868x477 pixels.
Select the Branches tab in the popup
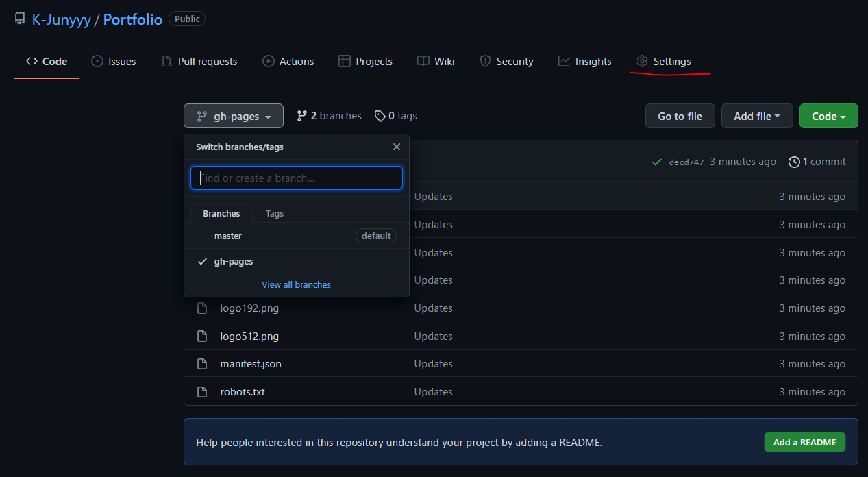[221, 214]
